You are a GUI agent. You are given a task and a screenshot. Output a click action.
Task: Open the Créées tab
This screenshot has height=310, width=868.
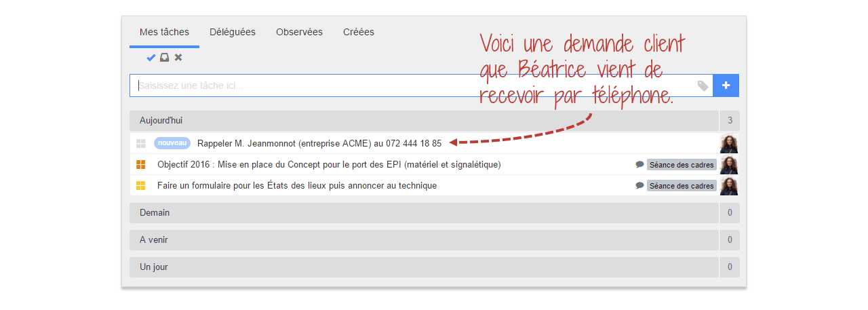359,32
